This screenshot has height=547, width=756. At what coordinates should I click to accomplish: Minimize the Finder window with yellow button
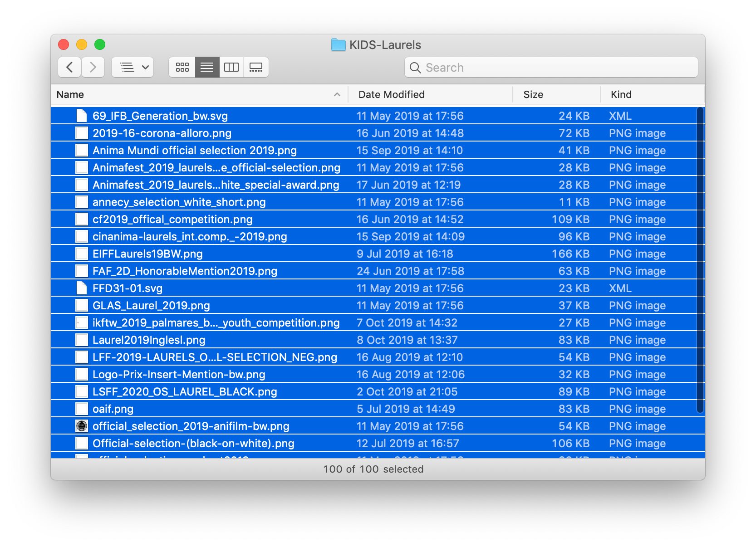pos(82,44)
